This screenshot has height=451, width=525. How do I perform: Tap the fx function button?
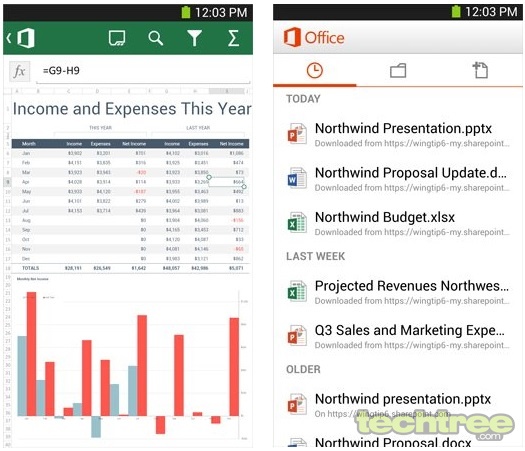point(19,71)
